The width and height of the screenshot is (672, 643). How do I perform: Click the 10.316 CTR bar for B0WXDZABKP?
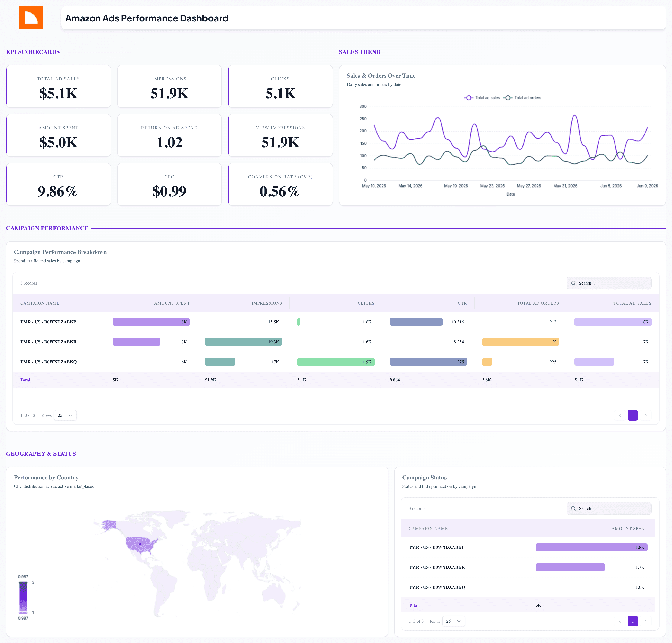416,322
